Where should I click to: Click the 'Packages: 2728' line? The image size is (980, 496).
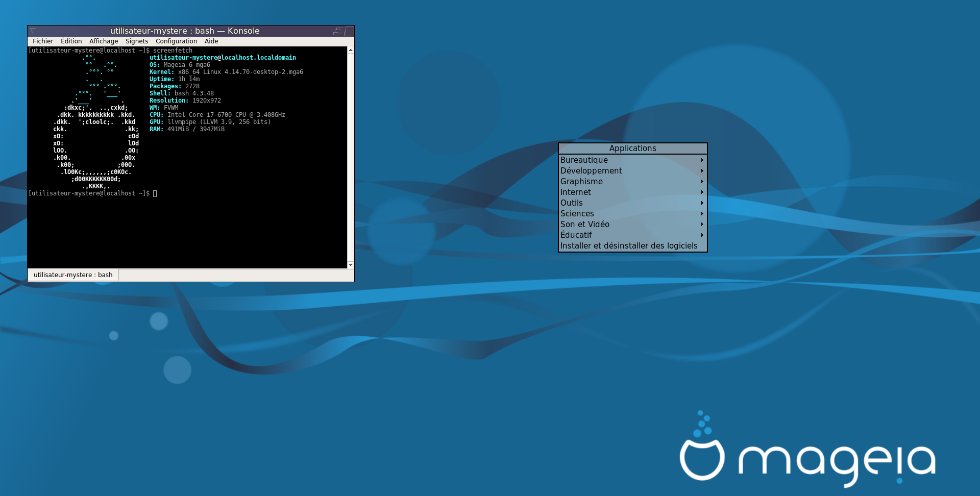coord(175,86)
